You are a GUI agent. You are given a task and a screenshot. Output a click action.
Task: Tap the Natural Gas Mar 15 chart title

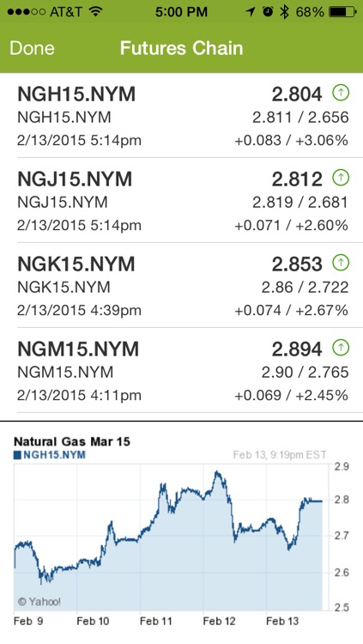(72, 441)
